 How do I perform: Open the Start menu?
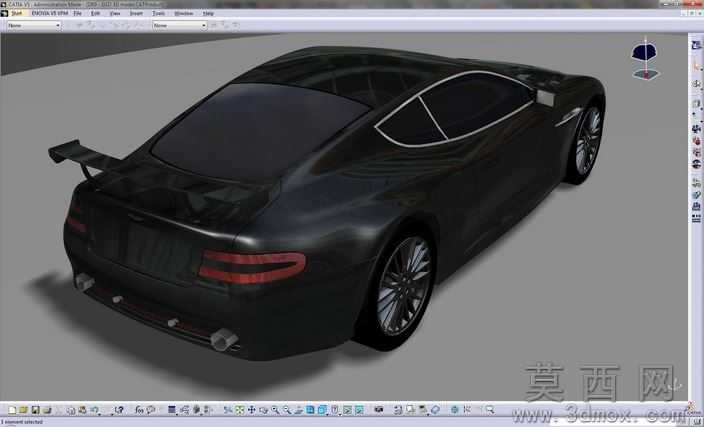(x=16, y=13)
